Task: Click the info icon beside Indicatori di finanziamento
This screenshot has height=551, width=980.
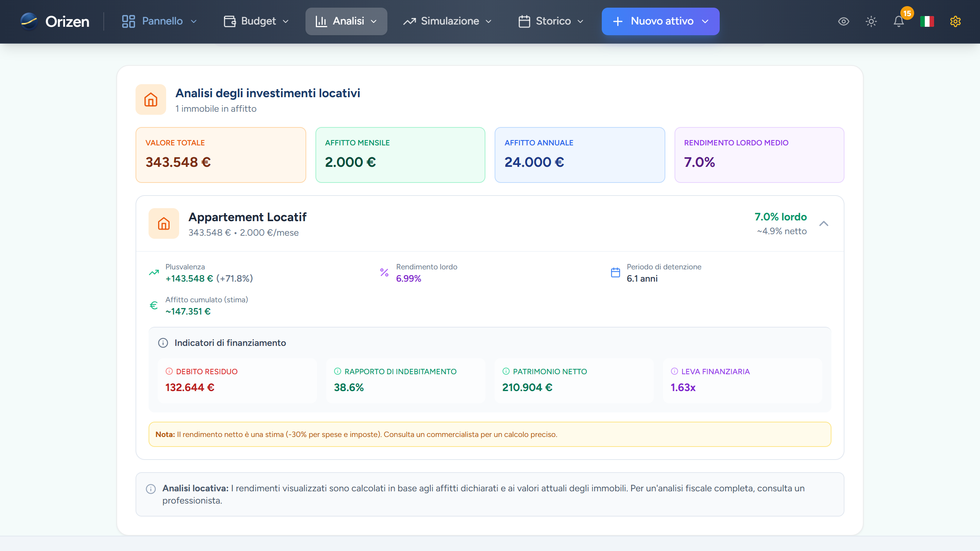Action: point(163,343)
